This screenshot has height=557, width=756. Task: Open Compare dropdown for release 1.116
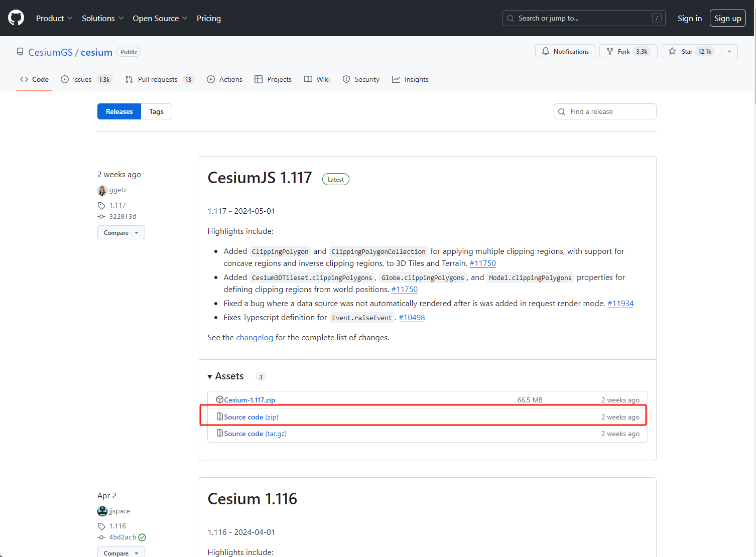point(121,552)
